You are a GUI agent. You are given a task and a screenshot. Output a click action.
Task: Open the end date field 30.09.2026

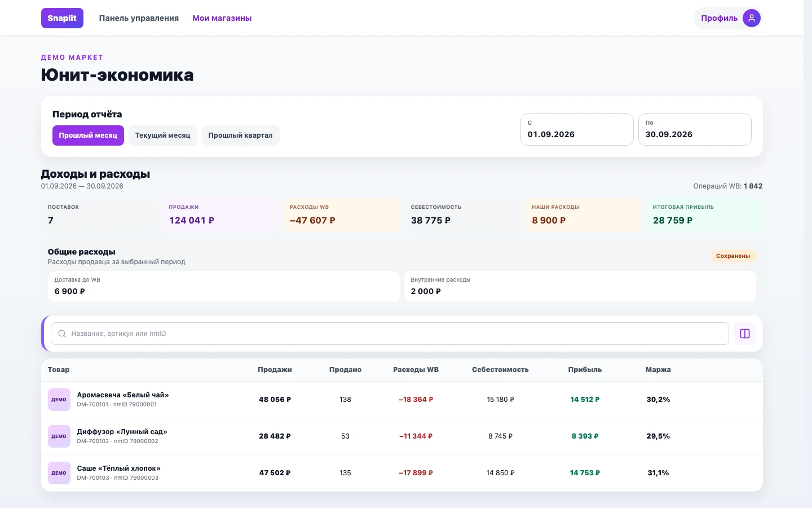(x=695, y=129)
